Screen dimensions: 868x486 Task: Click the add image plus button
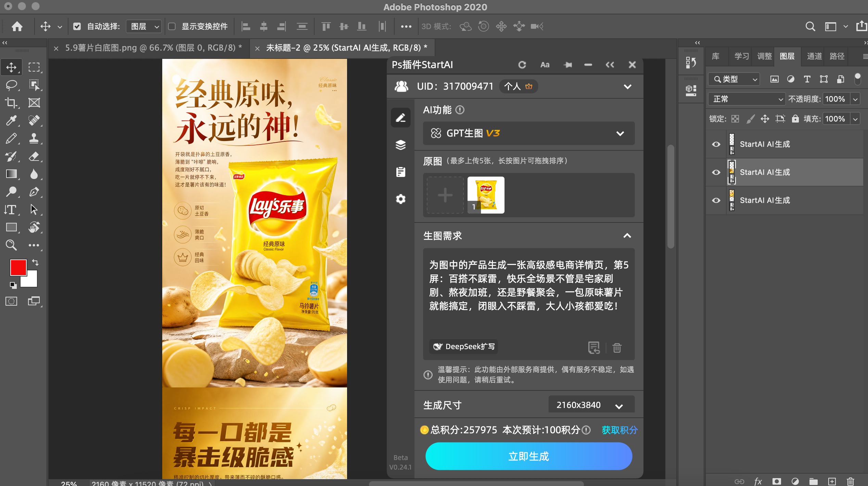(445, 195)
